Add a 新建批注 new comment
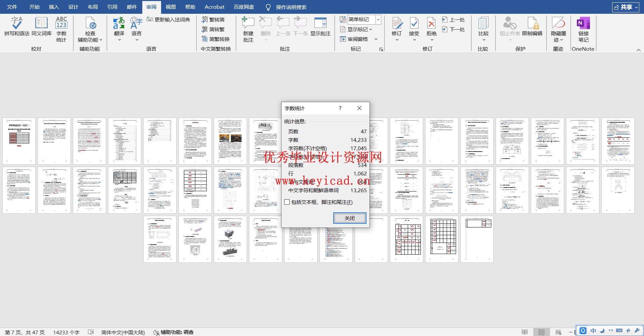The image size is (644, 336). (248, 30)
